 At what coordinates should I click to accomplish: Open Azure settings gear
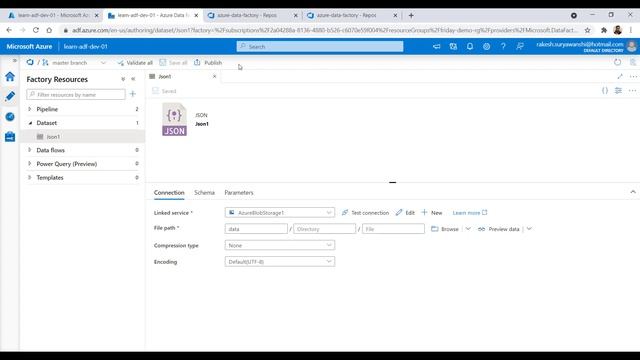pyautogui.click(x=487, y=47)
